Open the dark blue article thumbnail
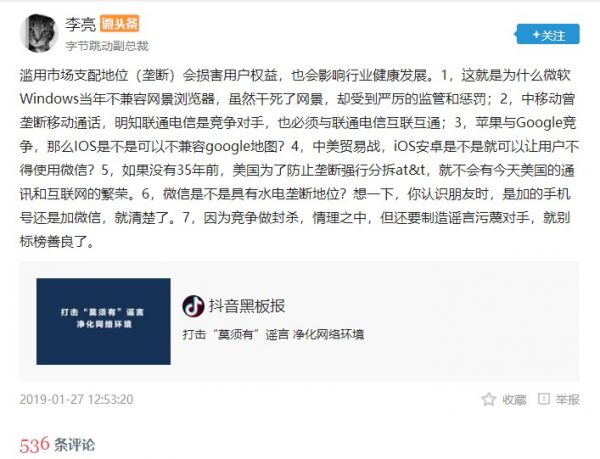600x459 pixels. [x=103, y=321]
